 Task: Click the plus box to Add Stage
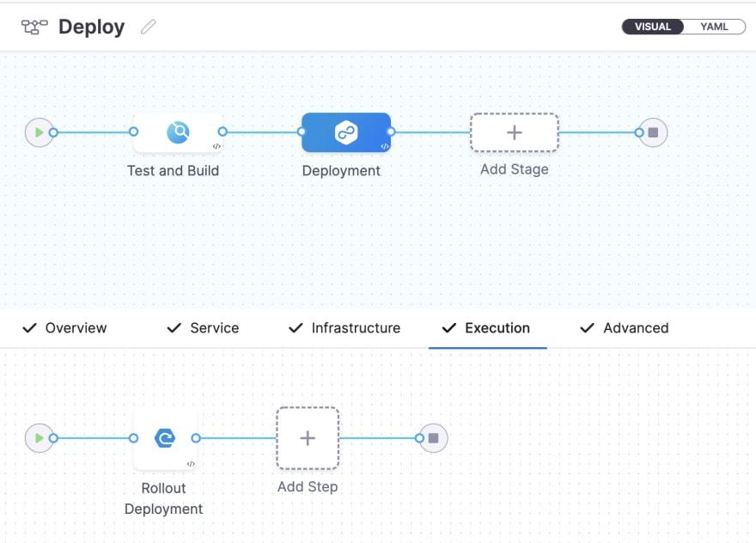coord(515,132)
